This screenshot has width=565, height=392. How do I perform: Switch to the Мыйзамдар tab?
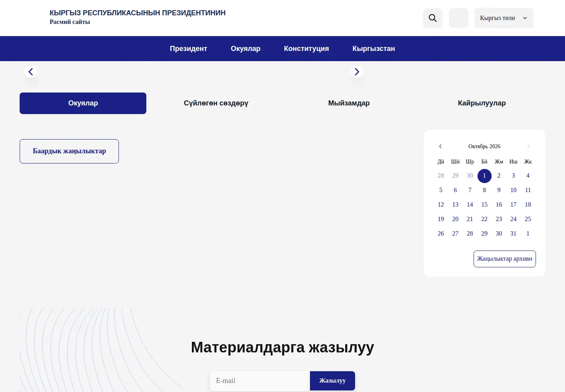click(349, 103)
